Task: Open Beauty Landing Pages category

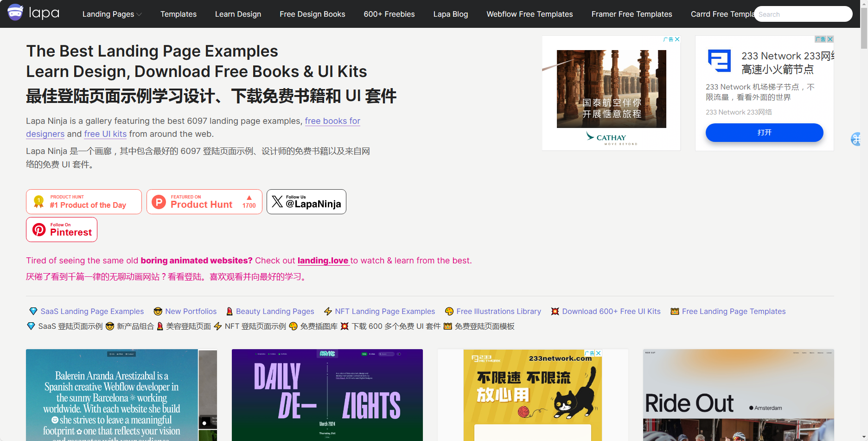Action: [x=275, y=312]
